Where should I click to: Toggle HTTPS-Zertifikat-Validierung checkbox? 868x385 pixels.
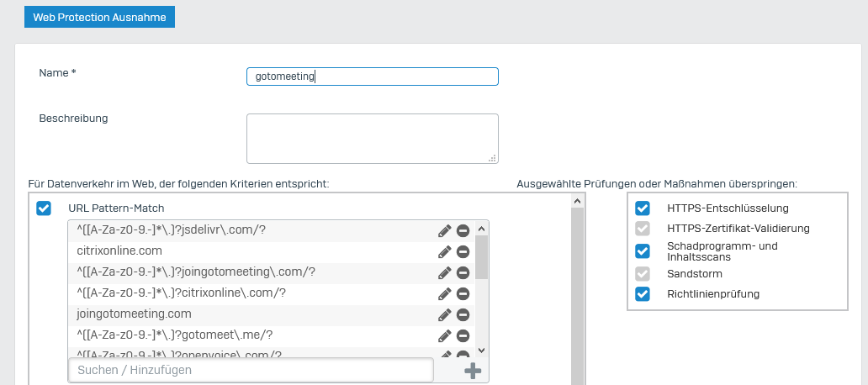642,228
